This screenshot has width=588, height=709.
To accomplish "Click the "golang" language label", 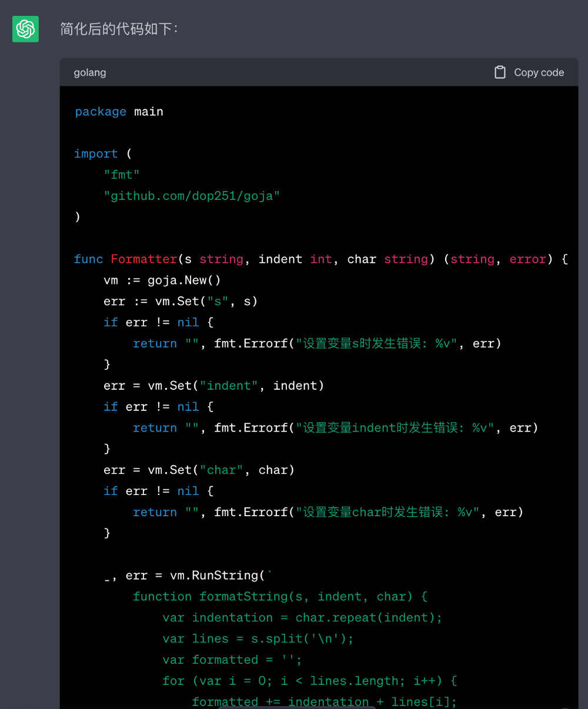I will [x=90, y=72].
